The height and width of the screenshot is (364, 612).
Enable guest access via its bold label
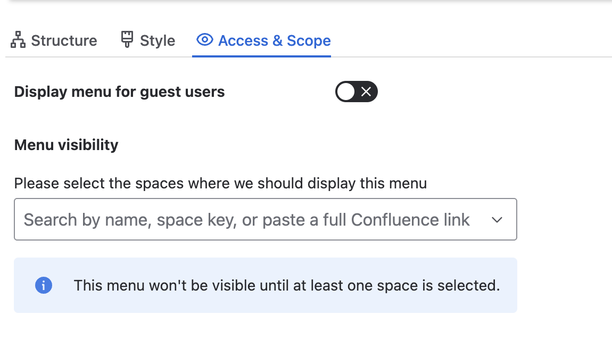(x=119, y=92)
